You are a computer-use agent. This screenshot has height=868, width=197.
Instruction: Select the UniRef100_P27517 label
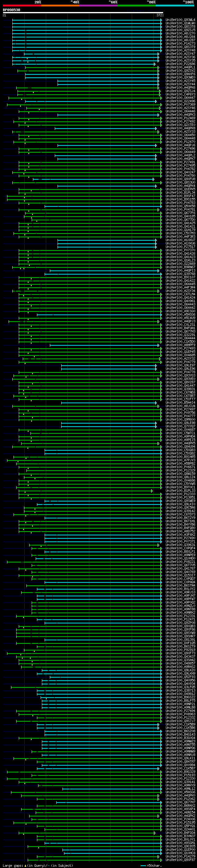pyautogui.click(x=180, y=247)
